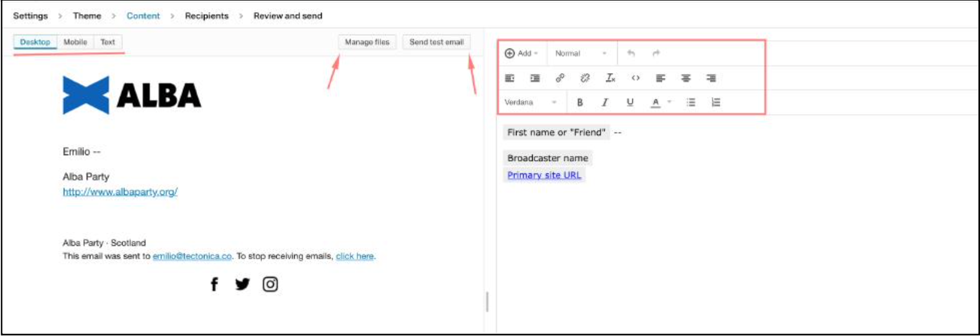Decrease indent of the paragraph
Viewport: 980px width, 336px height.
(x=510, y=78)
